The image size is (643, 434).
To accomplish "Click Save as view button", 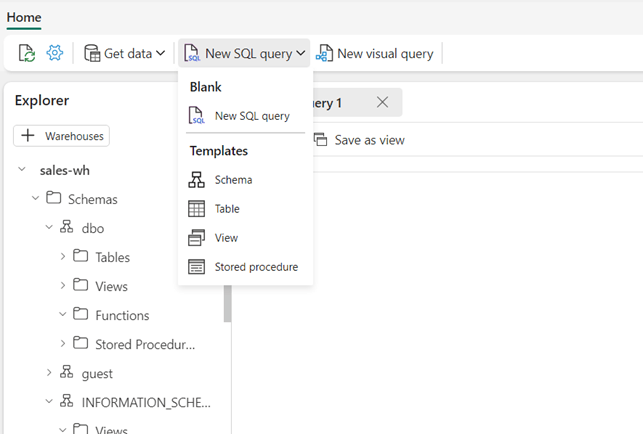I will 359,140.
